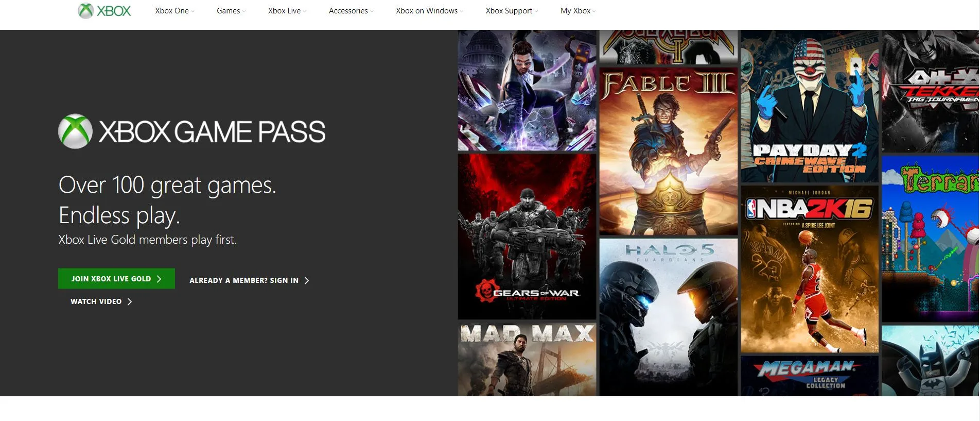Click the Xbox Game Pass sphere logo
Image resolution: width=980 pixels, height=421 pixels.
75,131
